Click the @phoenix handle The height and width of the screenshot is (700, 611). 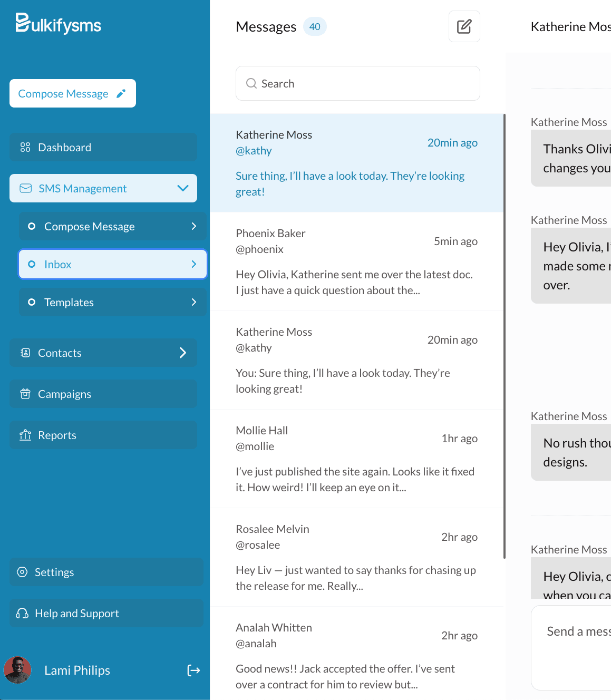coord(259,249)
